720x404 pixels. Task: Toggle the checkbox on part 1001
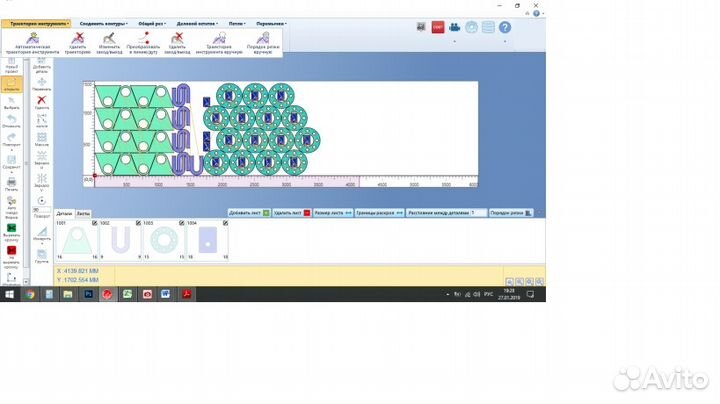(96, 223)
